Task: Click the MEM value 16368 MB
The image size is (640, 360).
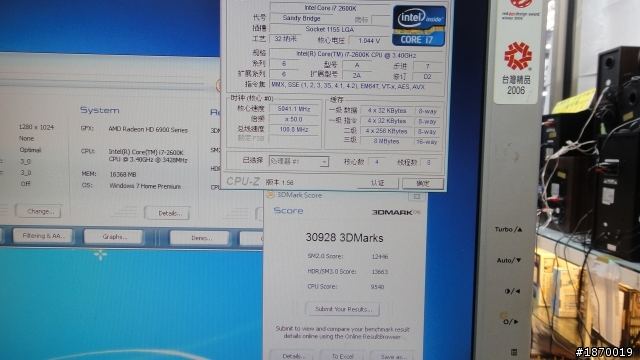Action: click(x=122, y=174)
